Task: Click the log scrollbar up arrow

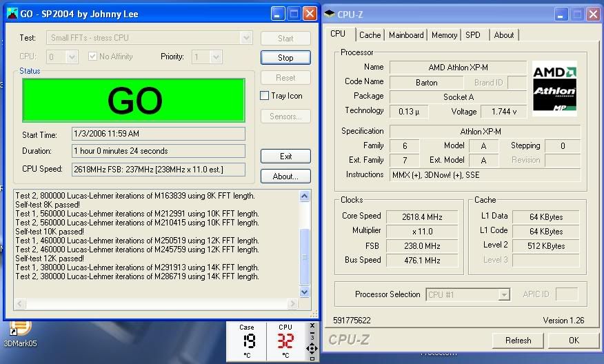Action: pos(304,196)
